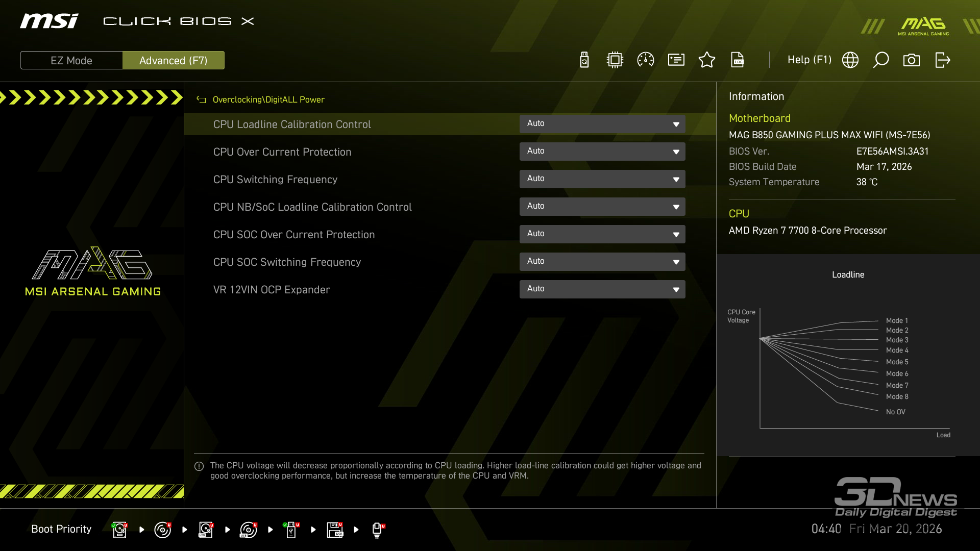The image size is (980, 551).
Task: Open the magnifier search icon
Action: [881, 60]
